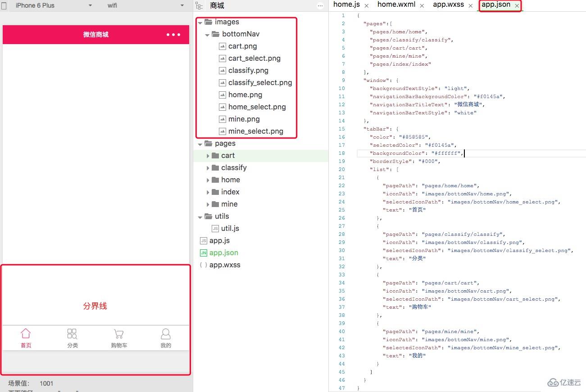Collapse the pages folder
The height and width of the screenshot is (392, 586).
[200, 144]
